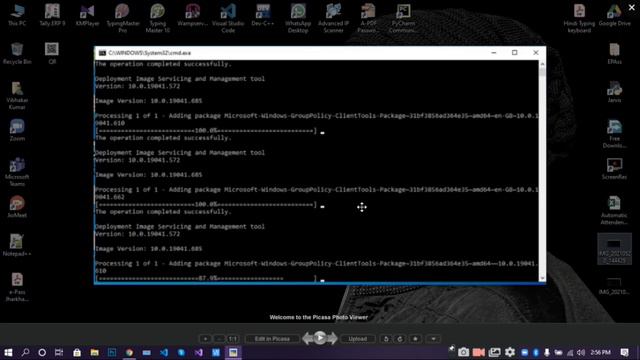Open VS Code from the taskbar
Viewport: 640px width, 360px height.
tap(164, 352)
